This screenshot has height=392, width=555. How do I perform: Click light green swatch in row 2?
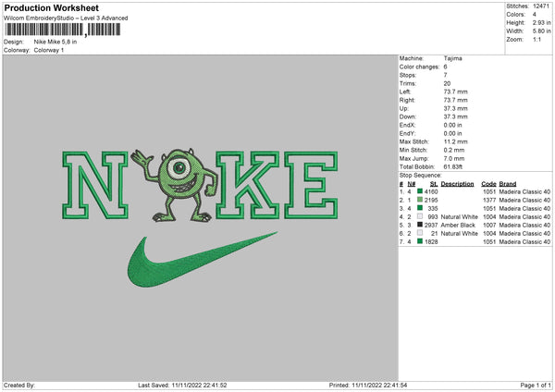point(420,200)
